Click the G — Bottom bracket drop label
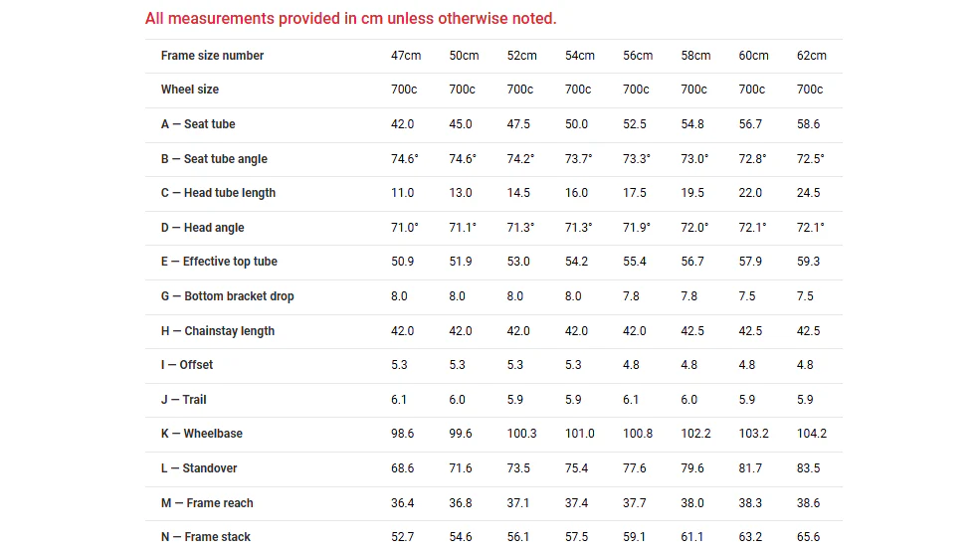980x551 pixels. (228, 296)
